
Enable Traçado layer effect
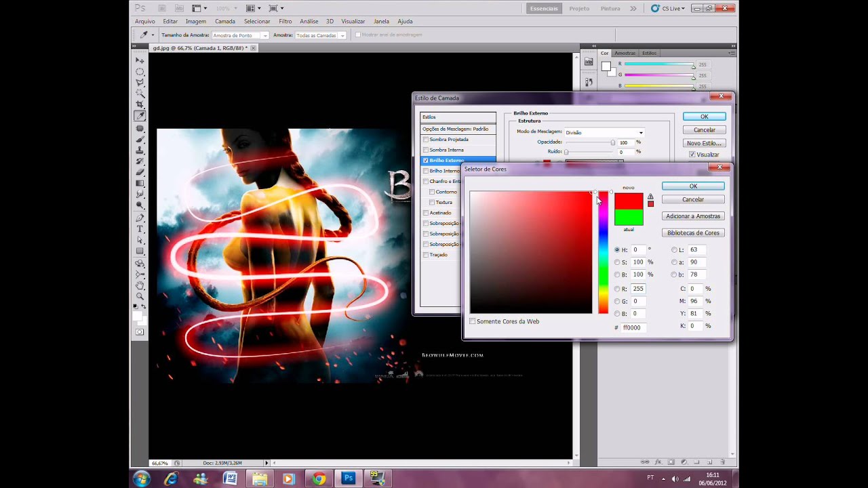[425, 255]
